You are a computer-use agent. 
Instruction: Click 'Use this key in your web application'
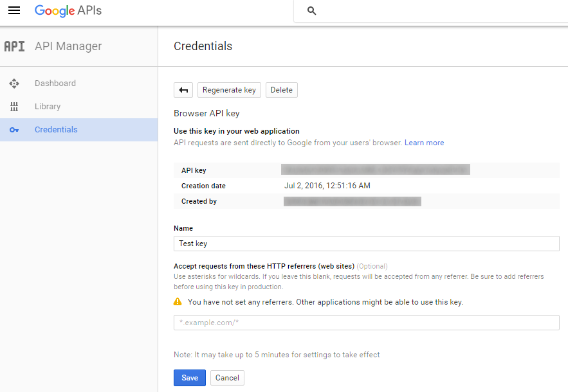click(x=237, y=131)
